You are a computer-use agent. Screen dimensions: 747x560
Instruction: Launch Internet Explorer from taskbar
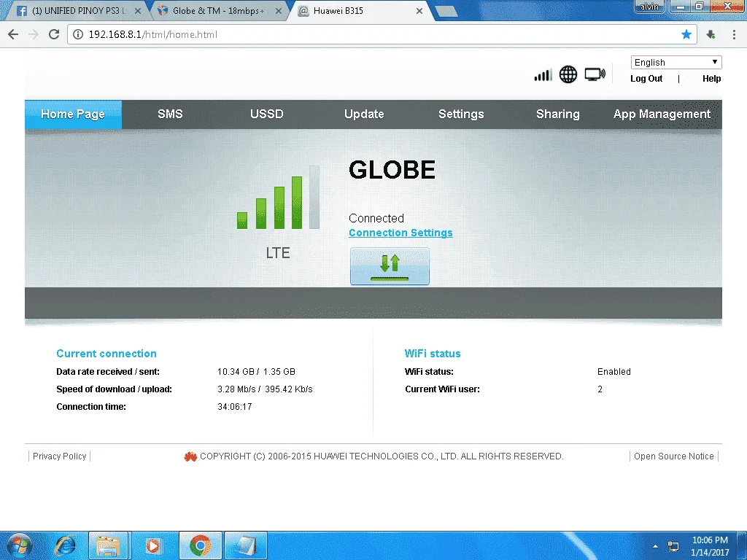(65, 545)
